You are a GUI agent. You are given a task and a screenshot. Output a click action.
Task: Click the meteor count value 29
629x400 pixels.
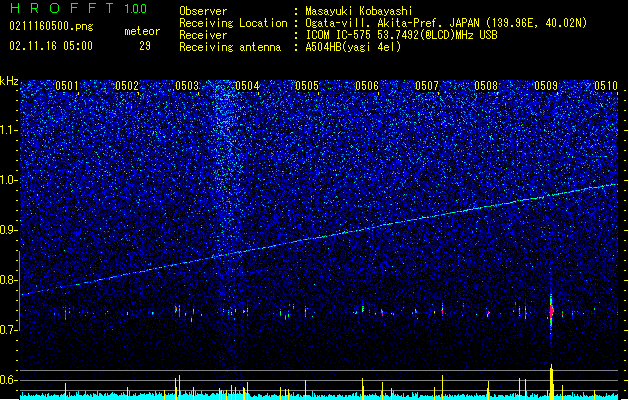pyautogui.click(x=145, y=46)
